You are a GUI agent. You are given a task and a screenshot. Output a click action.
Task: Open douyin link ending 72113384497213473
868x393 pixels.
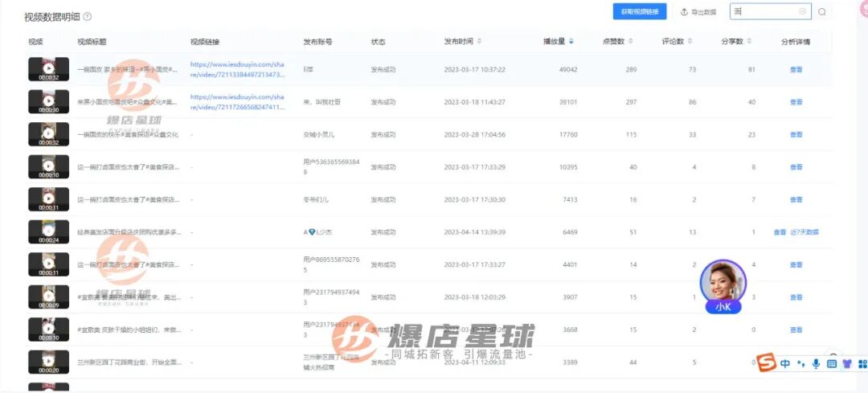click(237, 69)
